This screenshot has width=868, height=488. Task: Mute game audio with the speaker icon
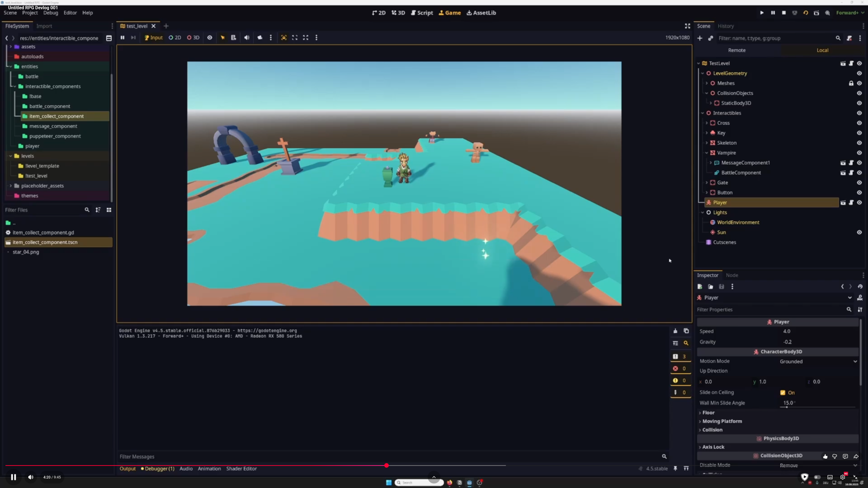[246, 37]
